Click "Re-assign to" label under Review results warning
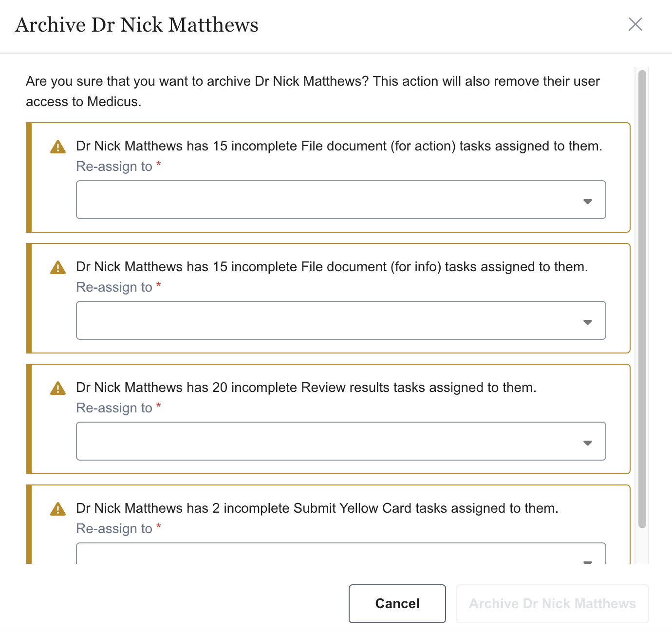 point(114,408)
